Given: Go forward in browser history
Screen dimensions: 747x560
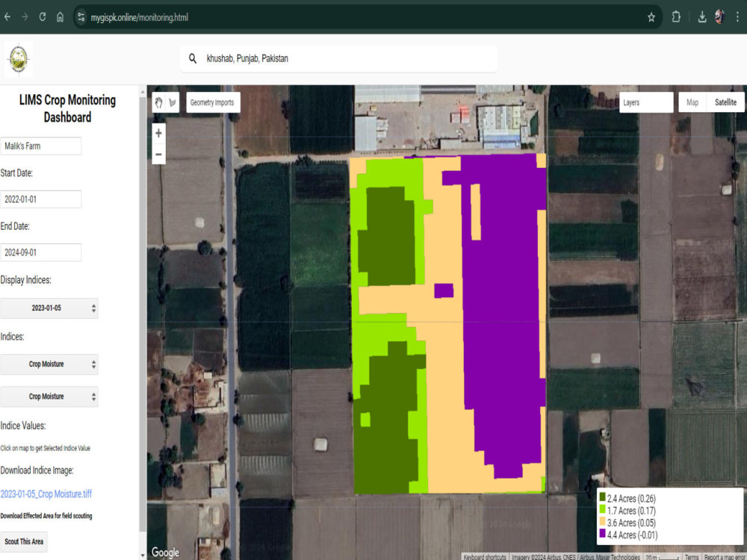Looking at the screenshot, I should (x=25, y=17).
